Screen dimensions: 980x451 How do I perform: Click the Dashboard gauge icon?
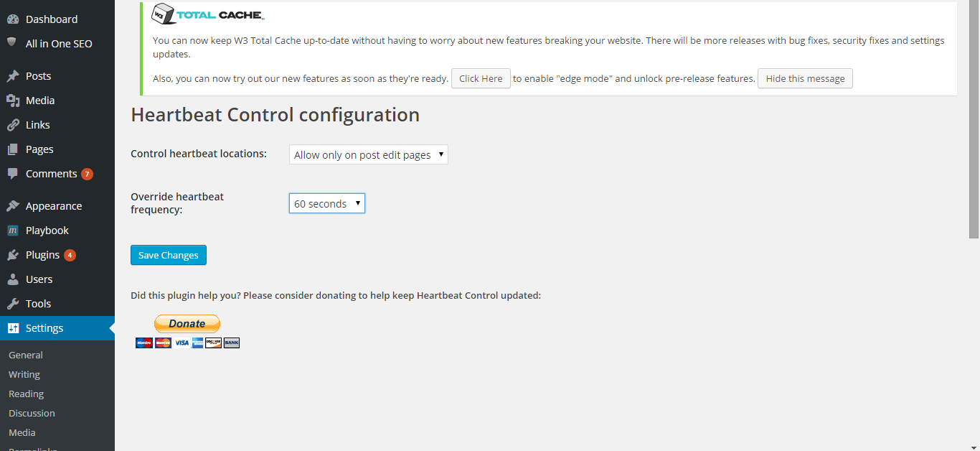coord(12,19)
